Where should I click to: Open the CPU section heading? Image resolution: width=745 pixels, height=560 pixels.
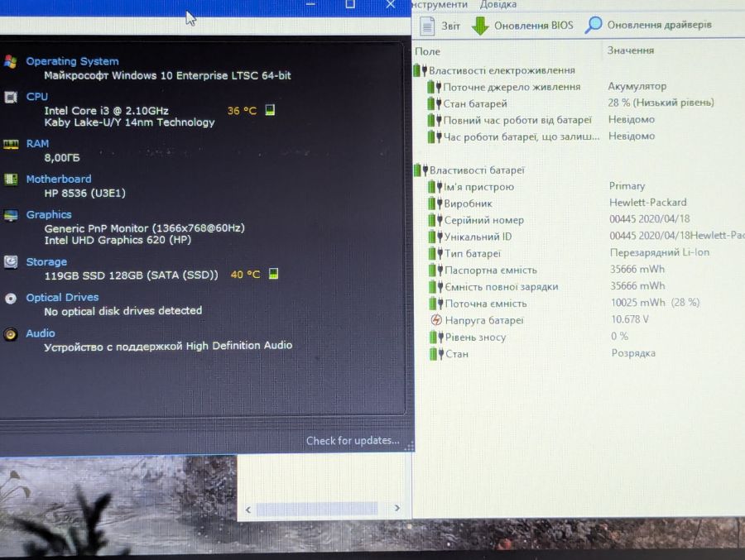(36, 97)
